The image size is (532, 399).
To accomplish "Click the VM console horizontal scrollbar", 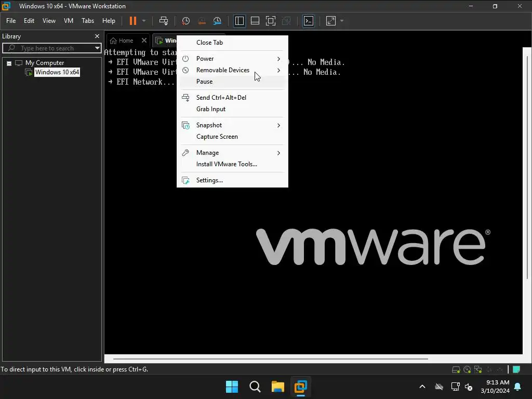I will click(x=270, y=358).
